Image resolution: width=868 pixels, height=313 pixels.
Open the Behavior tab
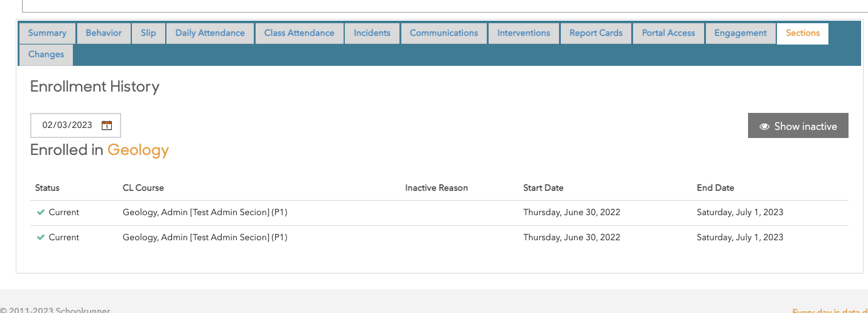[x=104, y=33]
